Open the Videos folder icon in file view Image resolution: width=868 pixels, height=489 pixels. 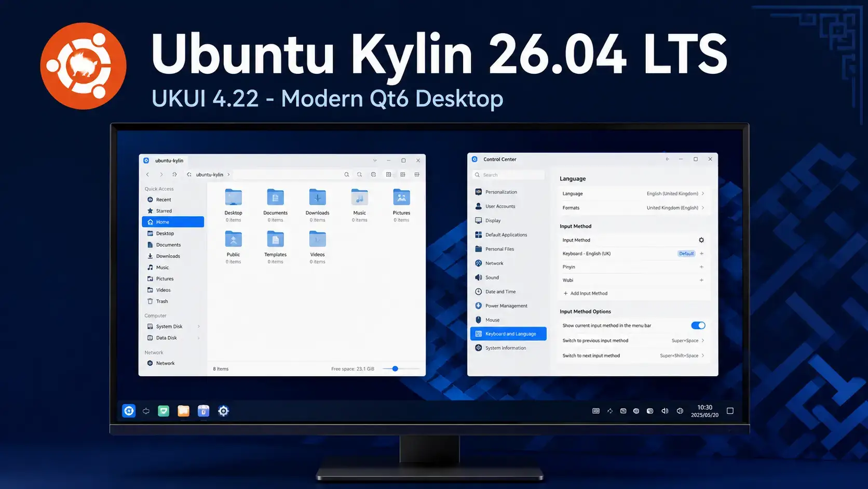[317, 240]
